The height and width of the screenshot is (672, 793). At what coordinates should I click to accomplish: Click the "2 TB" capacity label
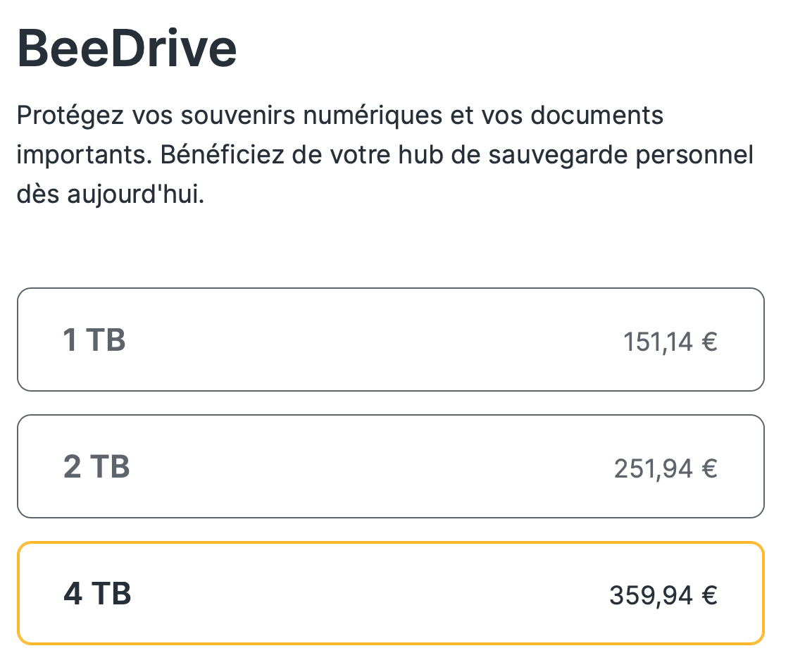[x=96, y=467]
